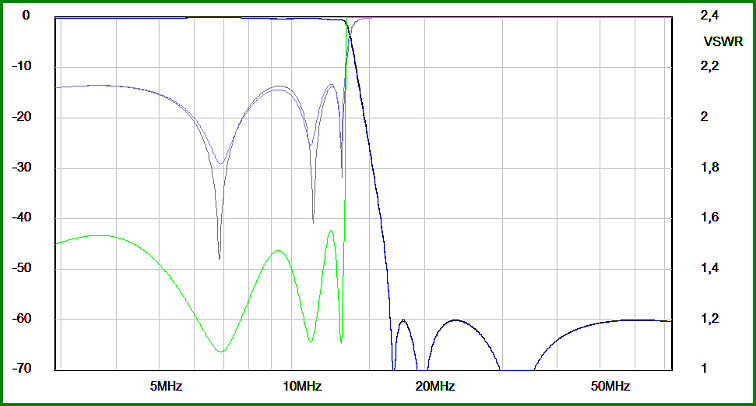Click the 5MHz frequency axis label
This screenshot has width=756, height=406.
pos(166,386)
